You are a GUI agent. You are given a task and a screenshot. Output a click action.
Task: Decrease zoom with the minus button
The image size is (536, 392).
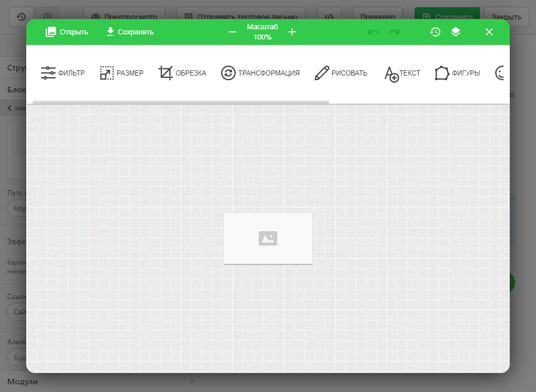(233, 32)
